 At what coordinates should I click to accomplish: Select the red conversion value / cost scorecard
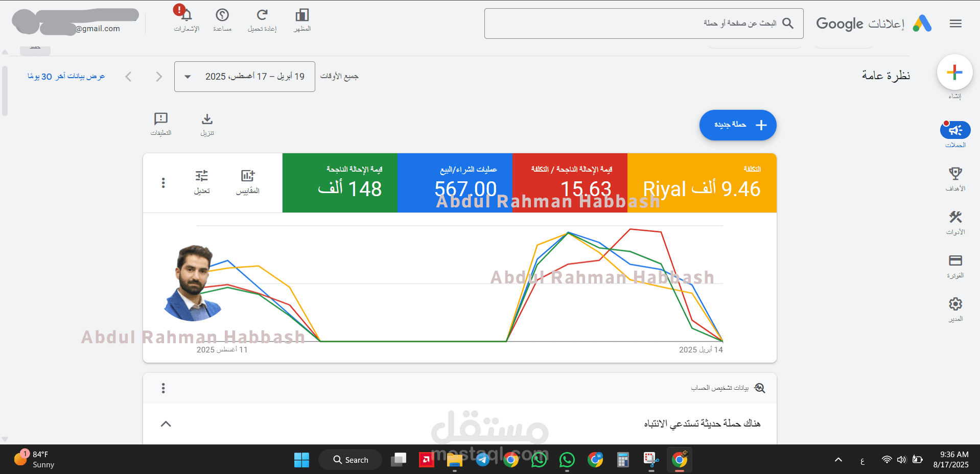tap(570, 183)
